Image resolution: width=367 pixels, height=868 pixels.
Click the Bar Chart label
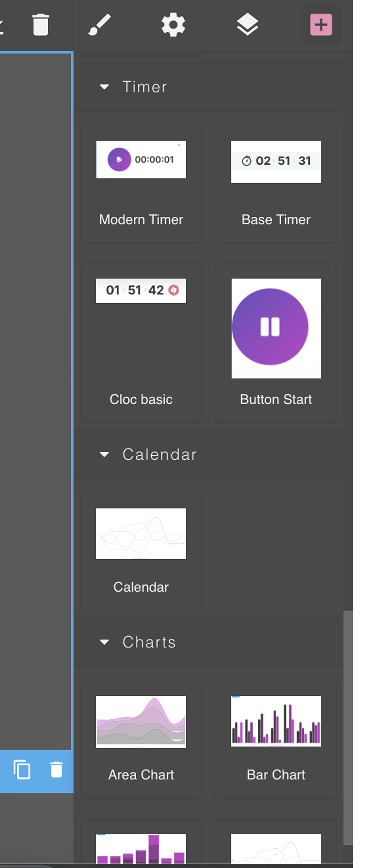coord(276,775)
